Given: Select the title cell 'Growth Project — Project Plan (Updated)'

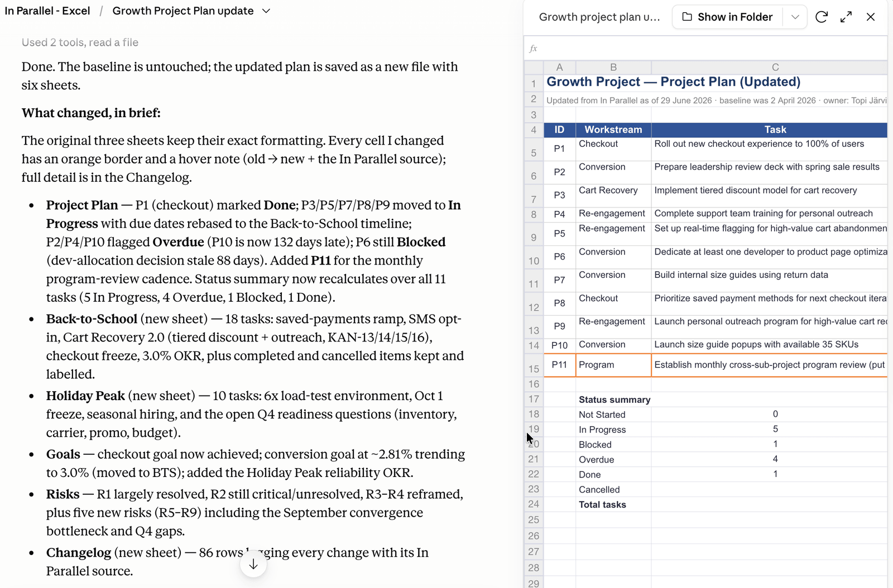Looking at the screenshot, I should (x=673, y=82).
